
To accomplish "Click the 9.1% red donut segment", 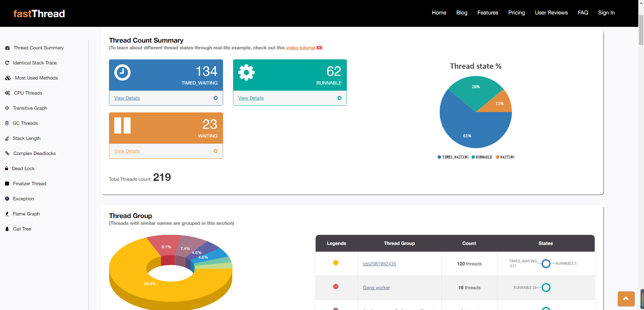I will pos(165,248).
